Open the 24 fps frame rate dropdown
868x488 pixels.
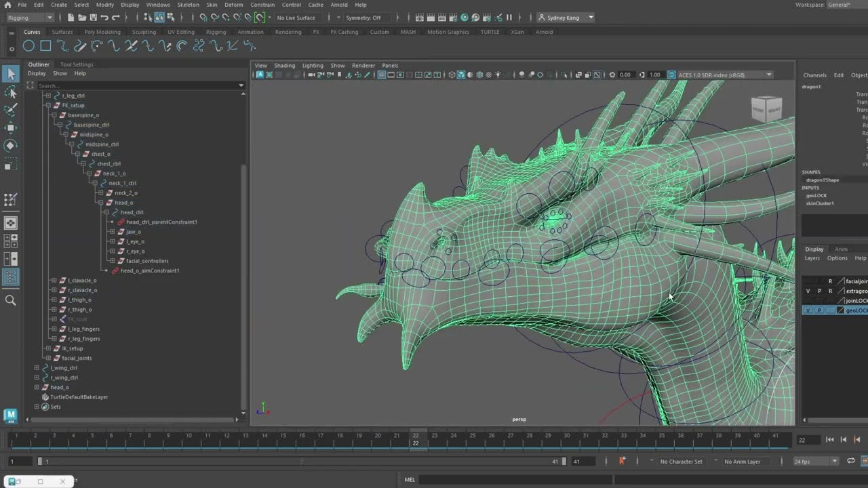(816, 462)
